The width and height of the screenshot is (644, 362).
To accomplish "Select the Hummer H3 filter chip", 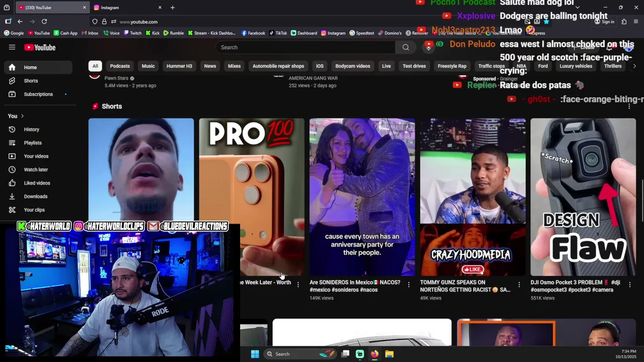I will [x=179, y=66].
